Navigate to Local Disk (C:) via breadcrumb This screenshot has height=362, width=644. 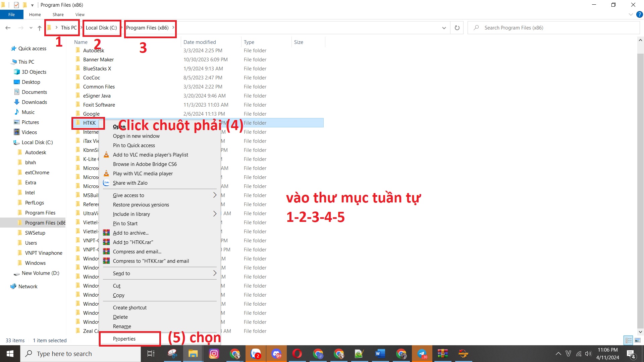click(x=102, y=27)
